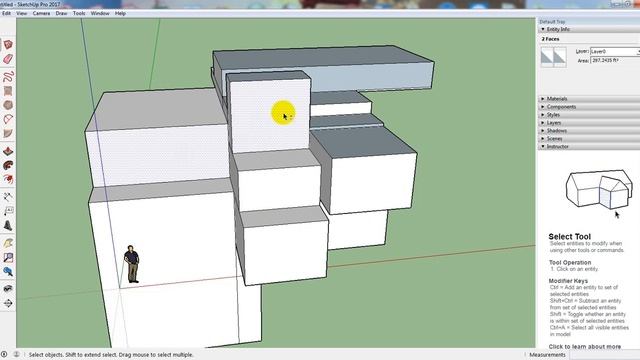Open the Edit menu
The width and height of the screenshot is (640, 360).
(7, 13)
